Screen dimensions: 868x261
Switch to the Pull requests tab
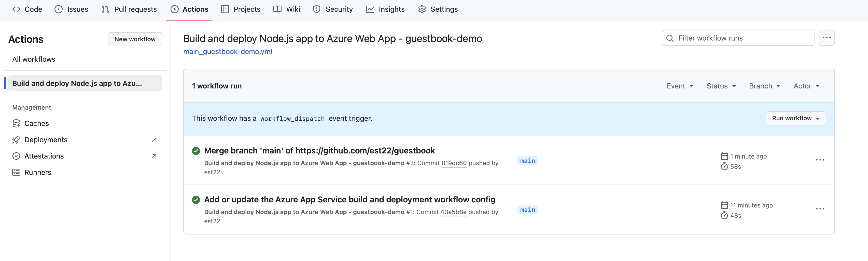pyautogui.click(x=129, y=9)
